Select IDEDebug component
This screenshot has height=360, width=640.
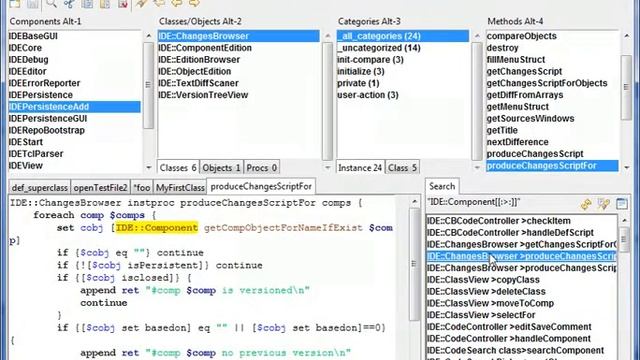click(75, 60)
